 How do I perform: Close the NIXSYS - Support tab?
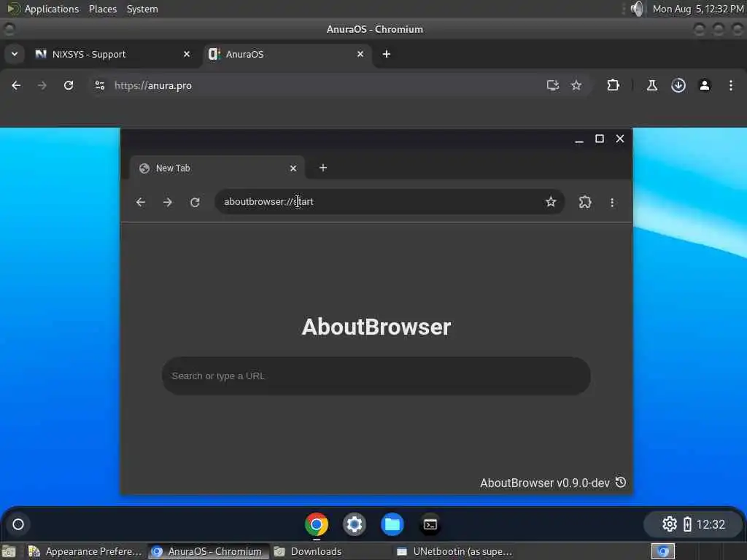pyautogui.click(x=187, y=54)
